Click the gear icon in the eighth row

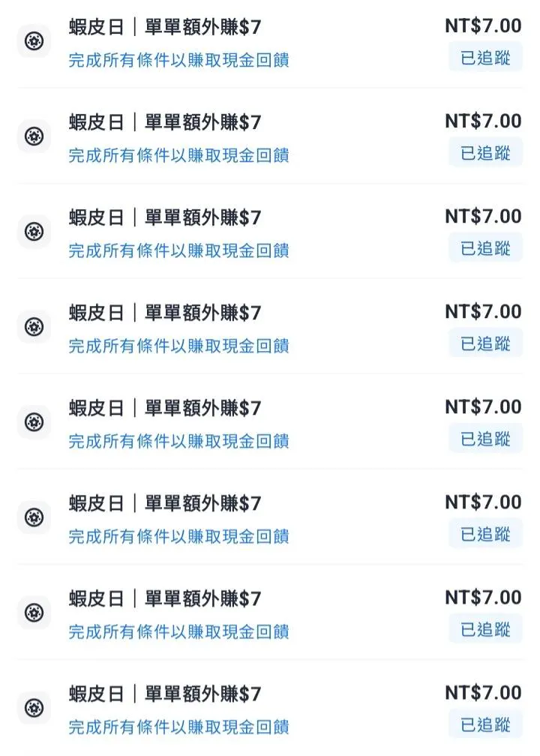pyautogui.click(x=34, y=708)
